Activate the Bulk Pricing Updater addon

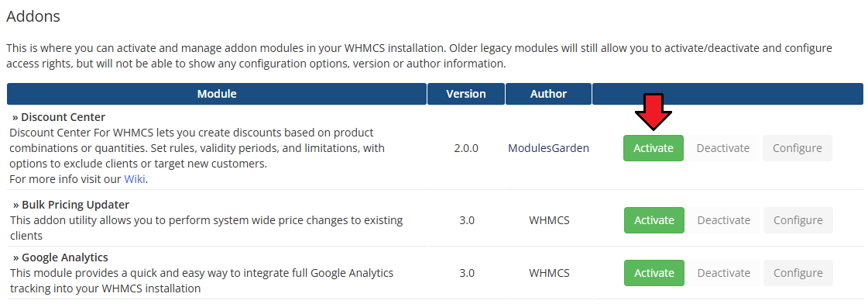tap(654, 220)
